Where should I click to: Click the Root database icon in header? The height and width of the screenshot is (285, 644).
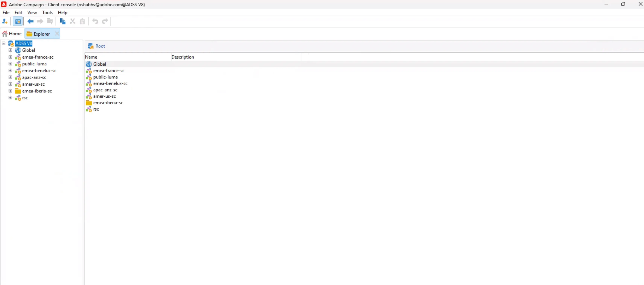point(91,46)
